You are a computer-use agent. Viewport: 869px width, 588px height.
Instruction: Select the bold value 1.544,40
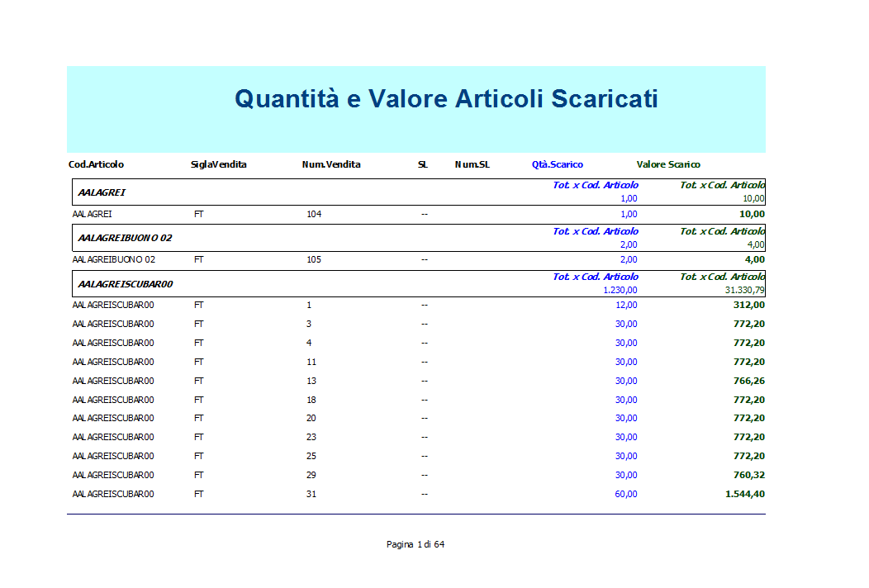pyautogui.click(x=744, y=494)
